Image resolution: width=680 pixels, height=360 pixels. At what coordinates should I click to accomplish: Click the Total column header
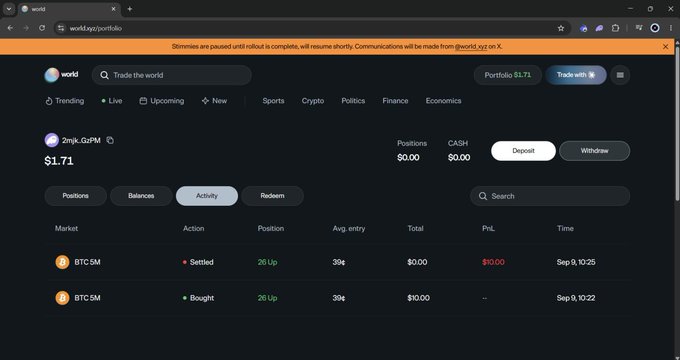point(415,228)
